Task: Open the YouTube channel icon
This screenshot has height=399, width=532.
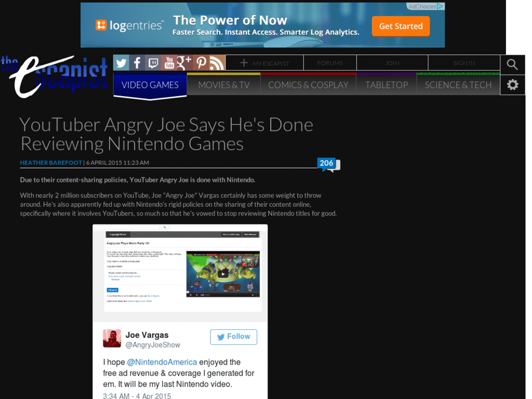Action: coord(169,62)
